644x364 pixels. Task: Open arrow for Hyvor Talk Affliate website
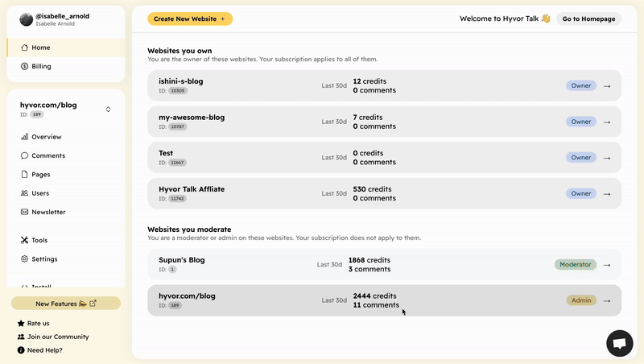coord(607,194)
